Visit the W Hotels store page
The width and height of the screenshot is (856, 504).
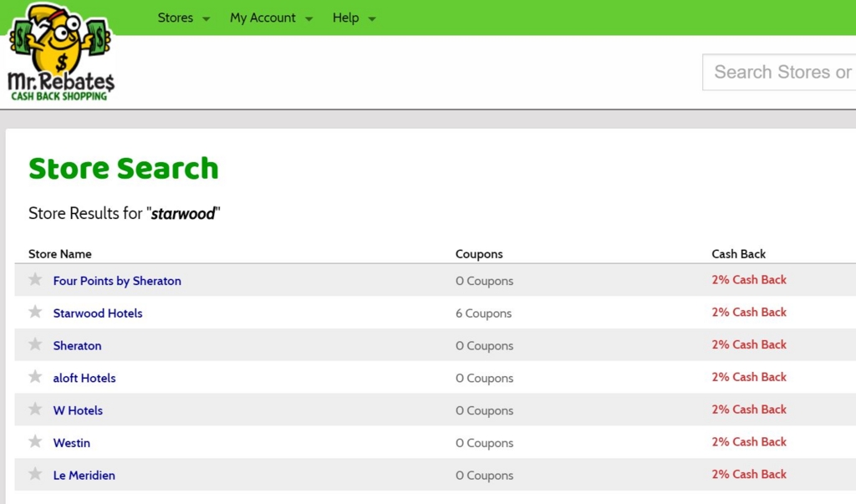click(x=78, y=410)
